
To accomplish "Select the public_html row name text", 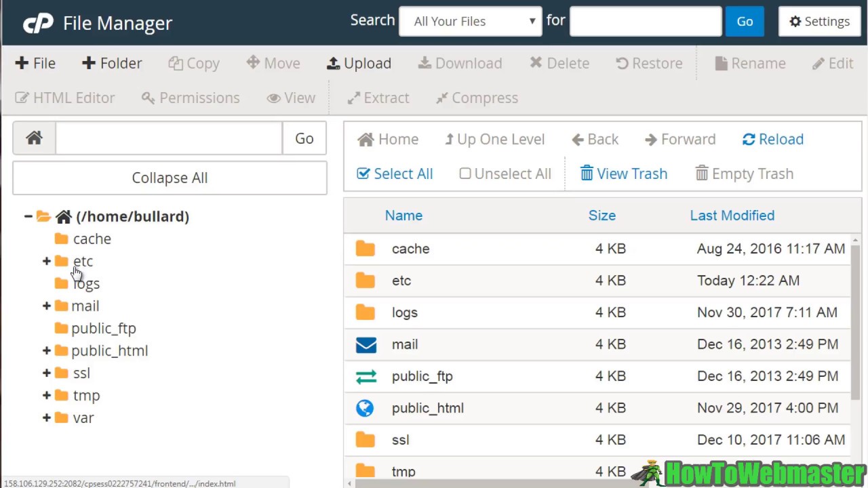I will point(428,408).
